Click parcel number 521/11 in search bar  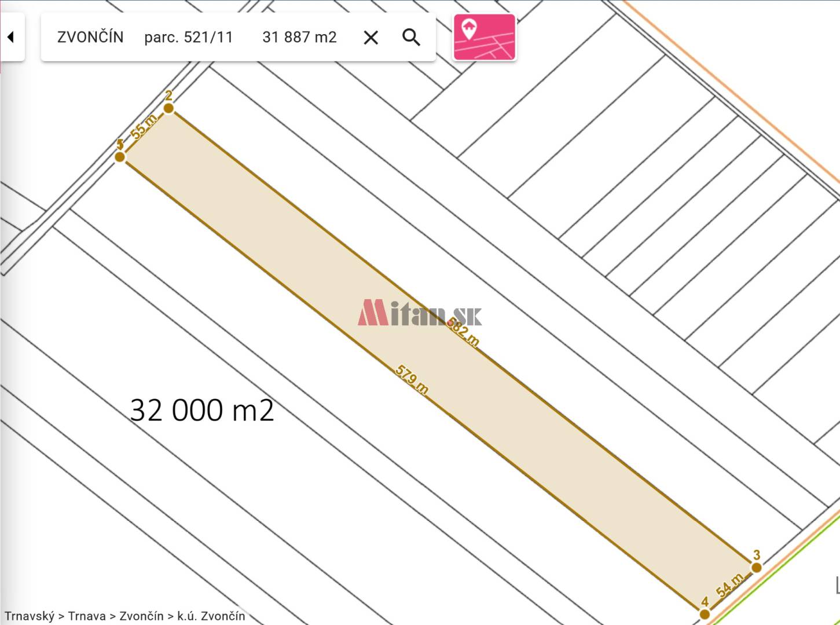188,38
